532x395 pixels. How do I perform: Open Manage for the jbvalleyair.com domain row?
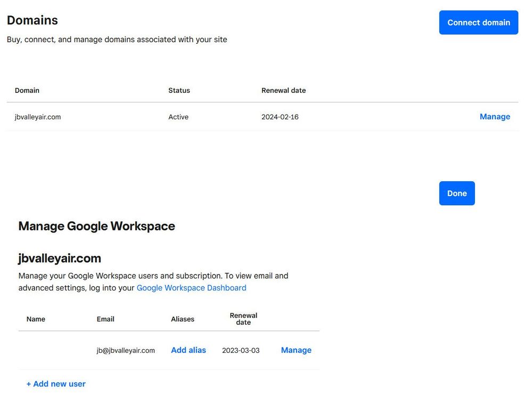coord(494,117)
